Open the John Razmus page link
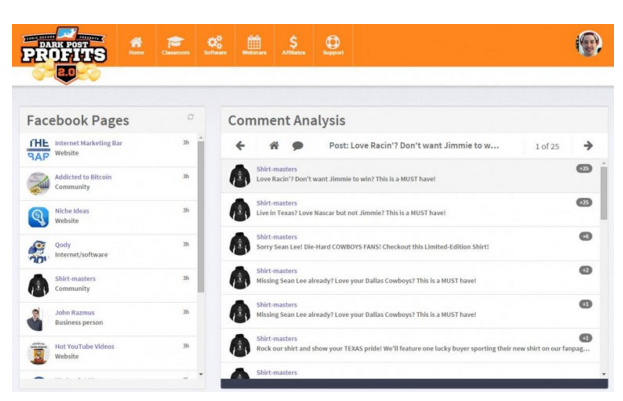This screenshot has height=401, width=623. tap(75, 313)
